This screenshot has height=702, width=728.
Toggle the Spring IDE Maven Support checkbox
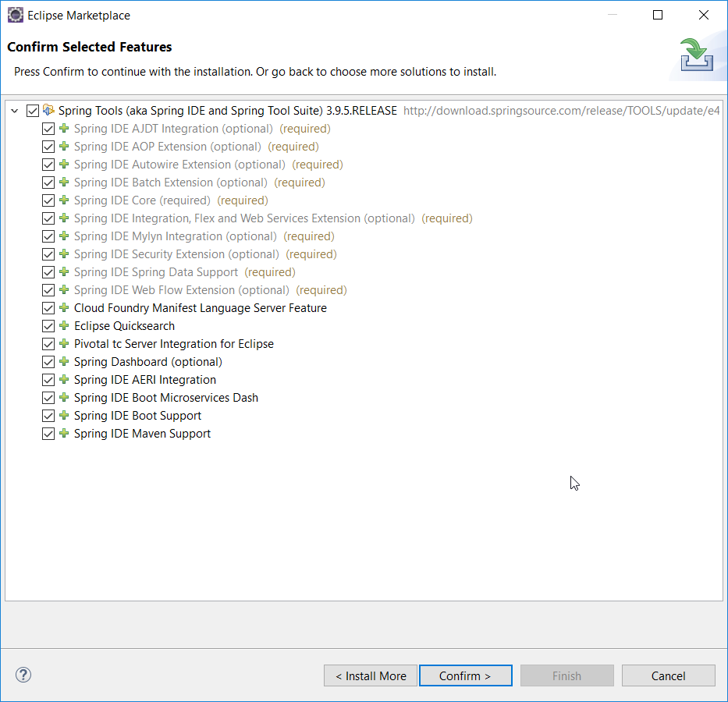[48, 434]
